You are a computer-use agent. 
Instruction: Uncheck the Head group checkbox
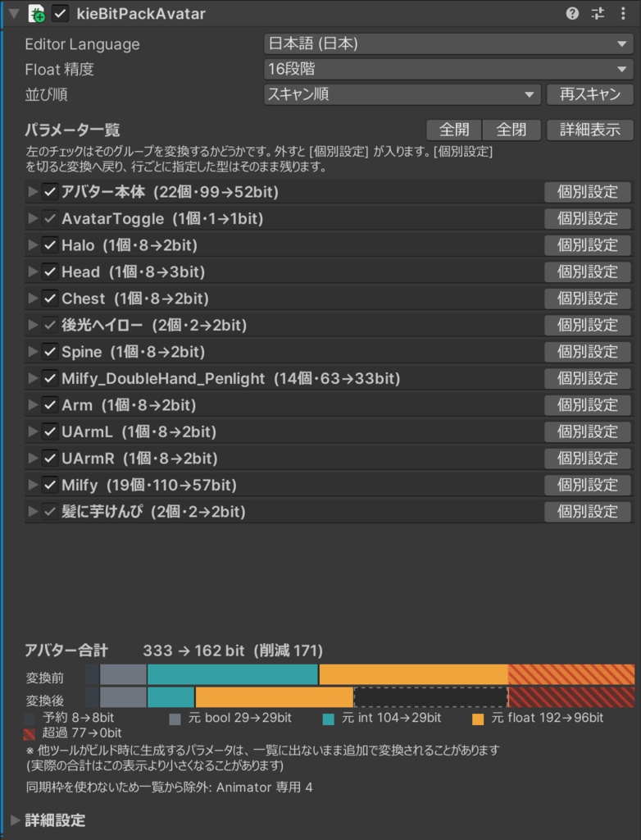(x=50, y=272)
